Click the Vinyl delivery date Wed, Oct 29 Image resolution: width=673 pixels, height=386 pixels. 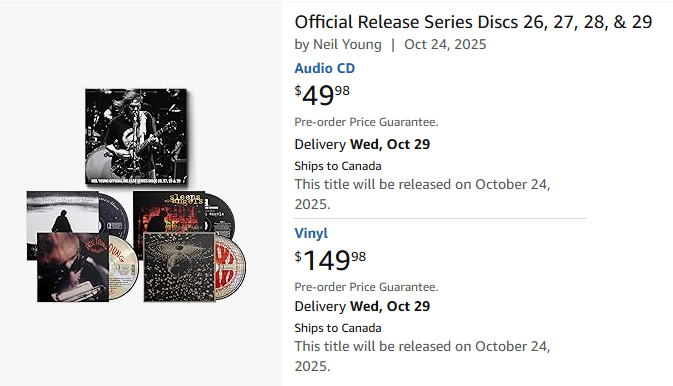pyautogui.click(x=390, y=307)
